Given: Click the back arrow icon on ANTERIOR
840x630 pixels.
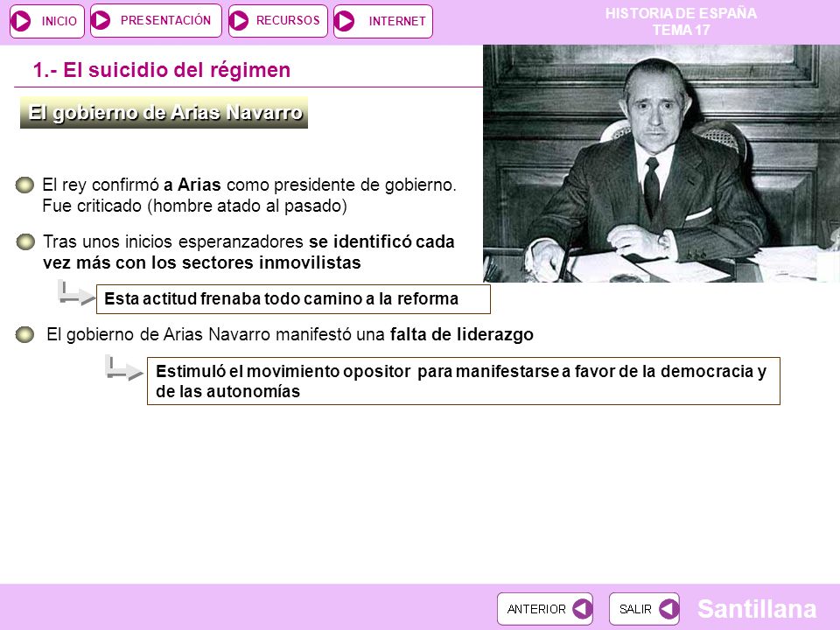Looking at the screenshot, I should (x=581, y=609).
